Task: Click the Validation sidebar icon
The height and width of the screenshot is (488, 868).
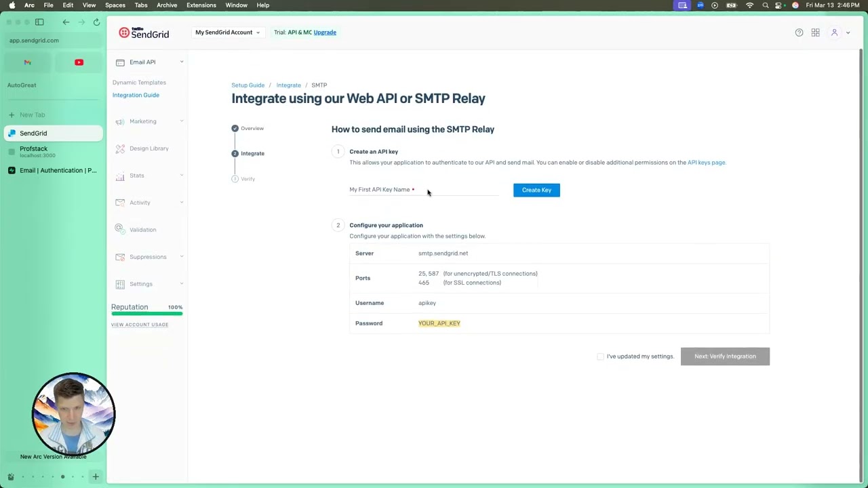Action: 120,229
